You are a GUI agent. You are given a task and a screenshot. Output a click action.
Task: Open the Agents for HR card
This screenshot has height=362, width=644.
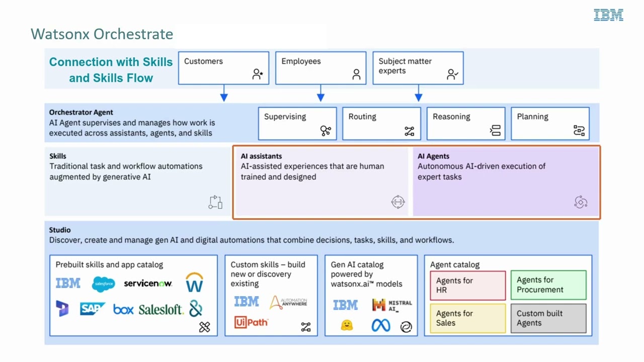coord(468,286)
